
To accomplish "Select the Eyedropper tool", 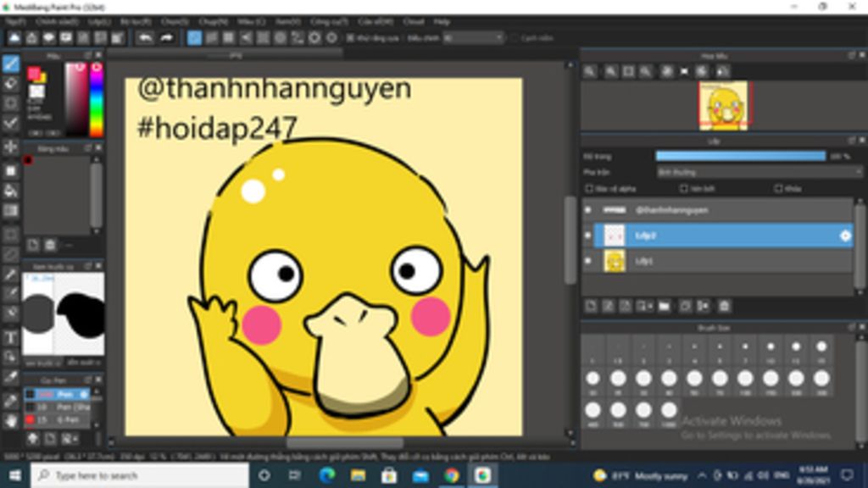I will click(10, 377).
